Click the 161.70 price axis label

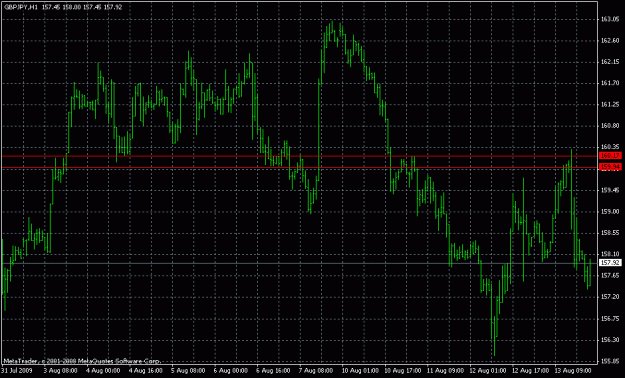(x=610, y=83)
